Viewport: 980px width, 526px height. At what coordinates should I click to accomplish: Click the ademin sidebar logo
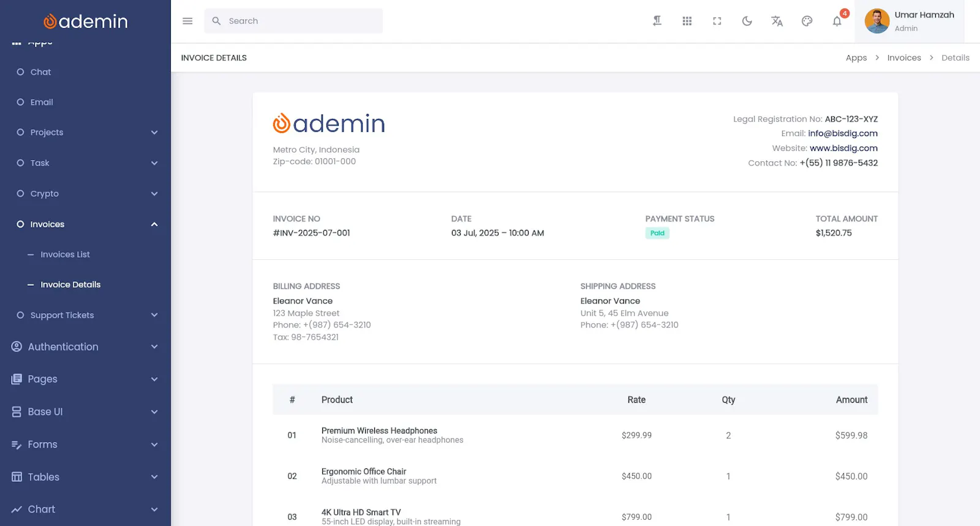(x=86, y=21)
